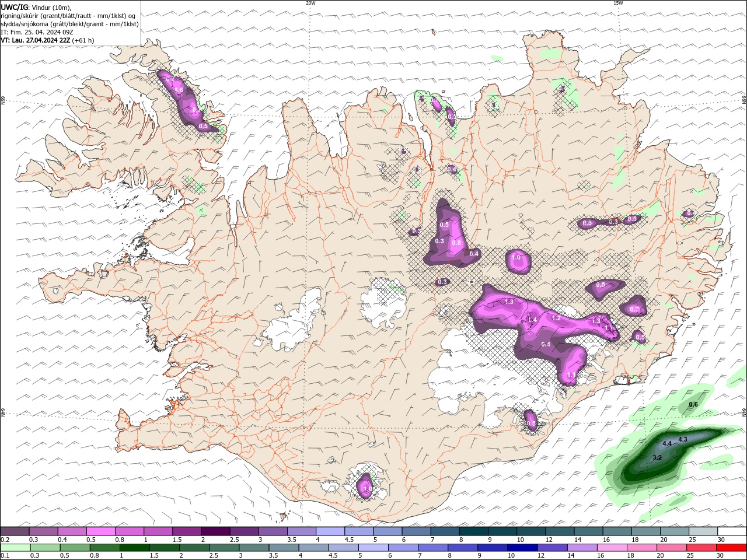Select the dark purple top-row swatch at 2
The width and height of the screenshot is (747, 560).
(x=215, y=531)
